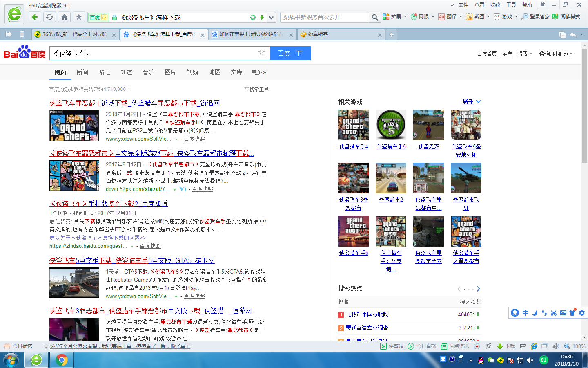Click the 百度快照 link of the 52pk result
The width and height of the screenshot is (588, 368).
(x=203, y=189)
